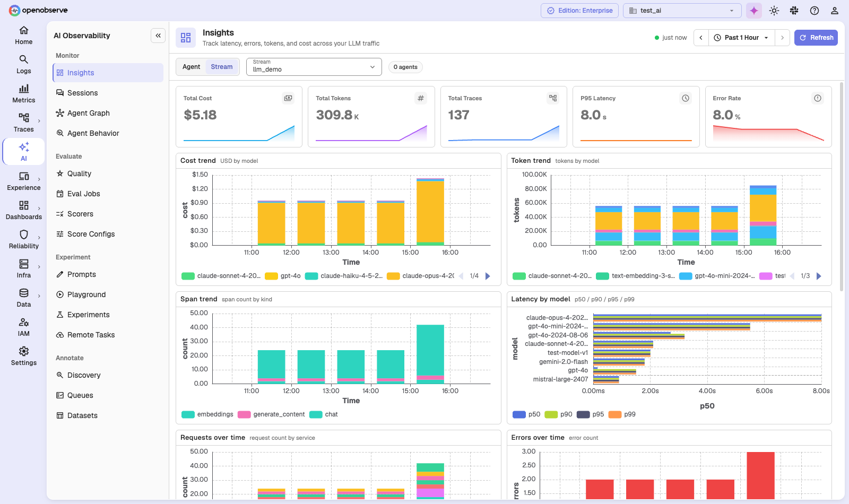849x504 pixels.
Task: Open the user profile icon
Action: point(835,11)
